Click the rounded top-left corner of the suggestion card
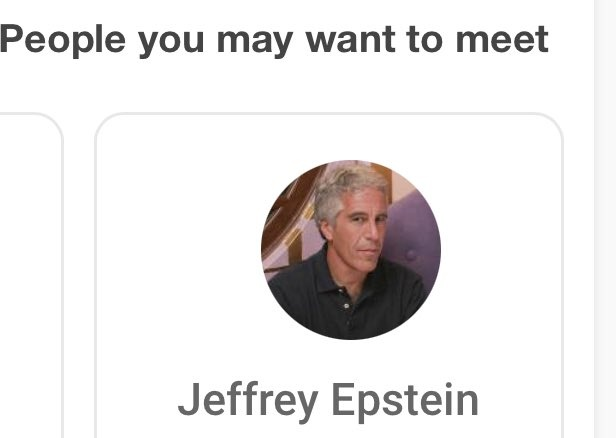The height and width of the screenshot is (438, 616). 106,124
